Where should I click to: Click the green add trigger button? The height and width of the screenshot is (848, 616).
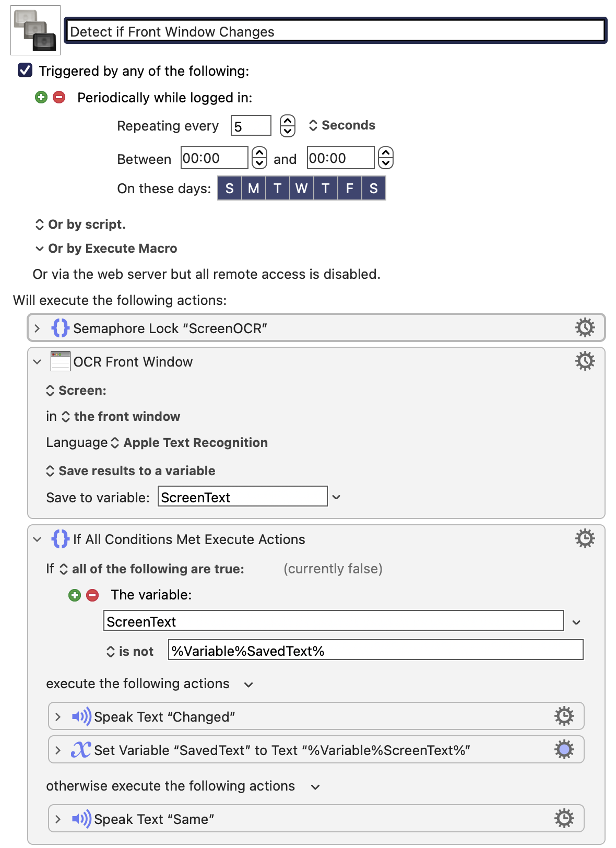coord(41,97)
